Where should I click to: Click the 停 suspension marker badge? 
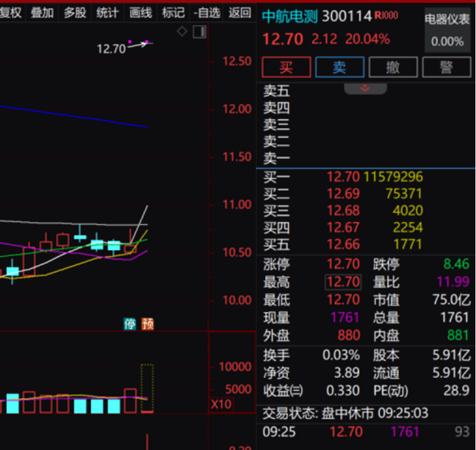pyautogui.click(x=131, y=324)
